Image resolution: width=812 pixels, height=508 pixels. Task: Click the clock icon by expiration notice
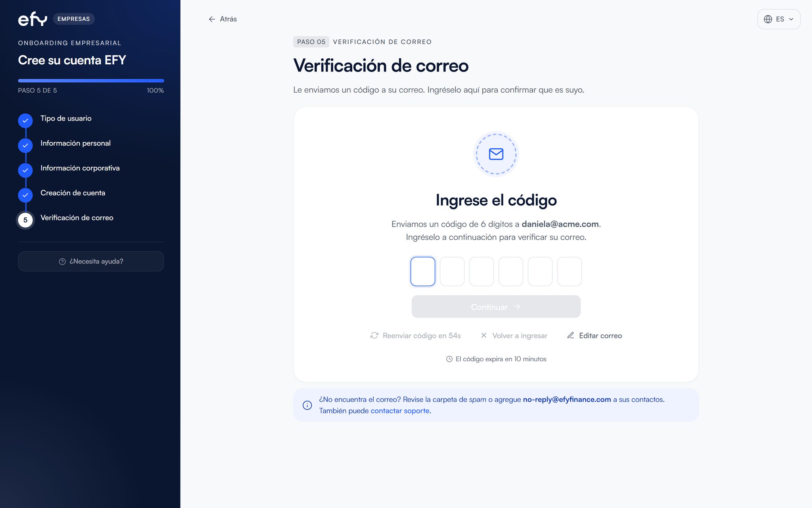[449, 359]
